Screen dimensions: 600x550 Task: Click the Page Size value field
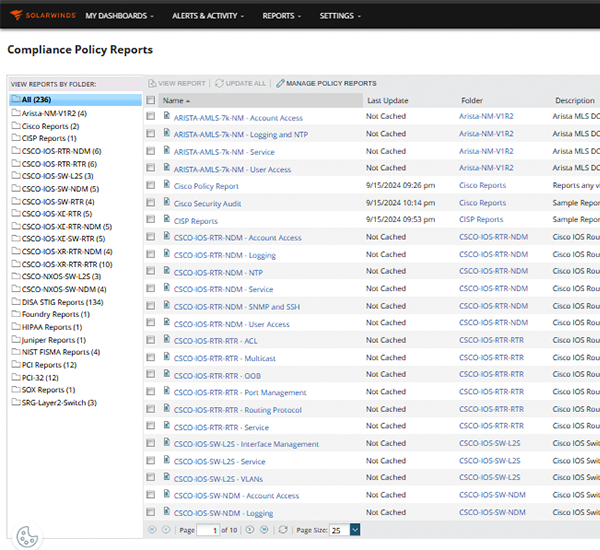tap(339, 530)
